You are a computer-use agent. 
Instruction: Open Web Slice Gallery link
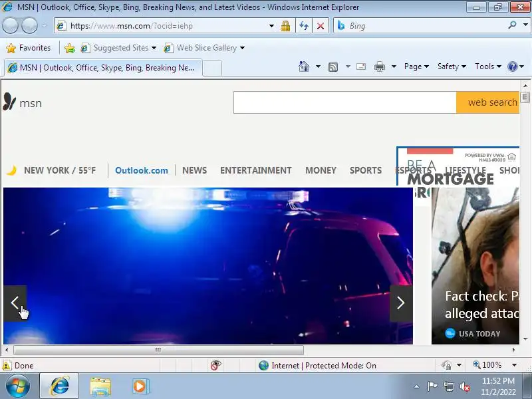pos(204,48)
